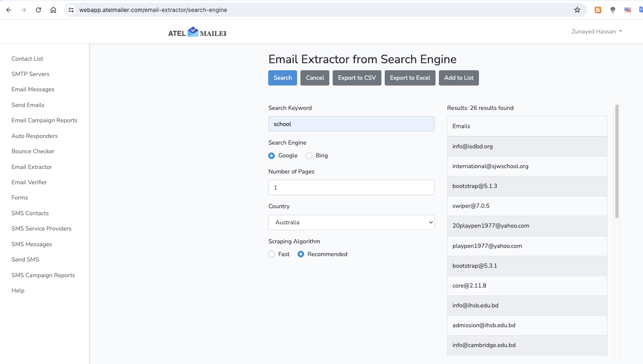Export results to Excel

click(x=410, y=78)
